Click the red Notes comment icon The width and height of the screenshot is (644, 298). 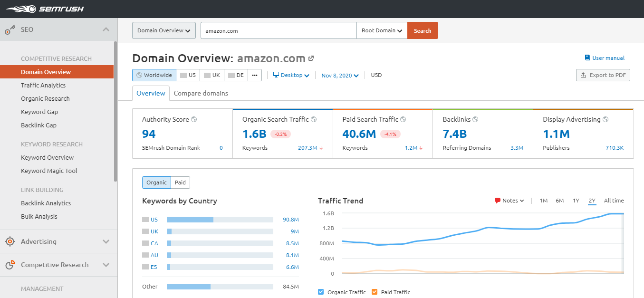tap(498, 201)
